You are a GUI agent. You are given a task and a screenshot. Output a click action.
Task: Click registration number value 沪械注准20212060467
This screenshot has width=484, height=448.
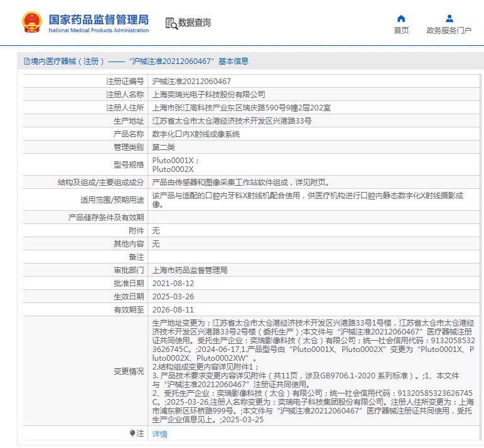click(191, 82)
